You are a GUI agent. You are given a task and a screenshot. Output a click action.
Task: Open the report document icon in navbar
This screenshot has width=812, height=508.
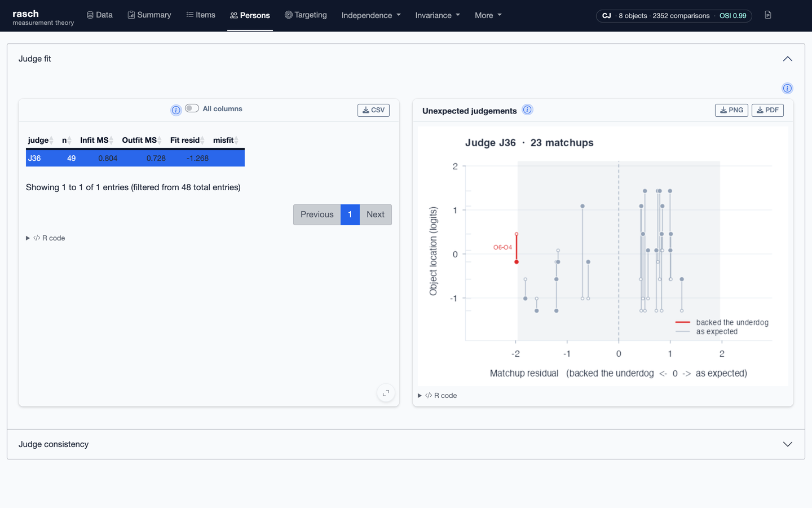click(767, 15)
